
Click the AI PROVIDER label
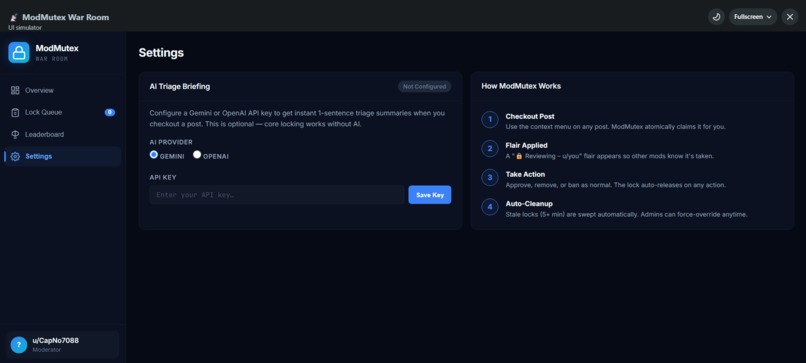171,142
